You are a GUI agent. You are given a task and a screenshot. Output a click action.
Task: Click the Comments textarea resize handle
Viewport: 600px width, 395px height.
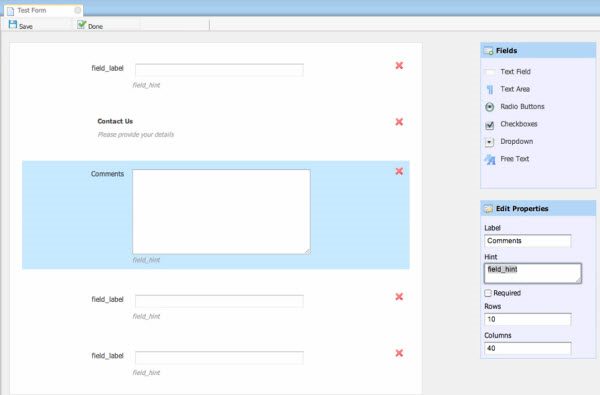[308, 251]
